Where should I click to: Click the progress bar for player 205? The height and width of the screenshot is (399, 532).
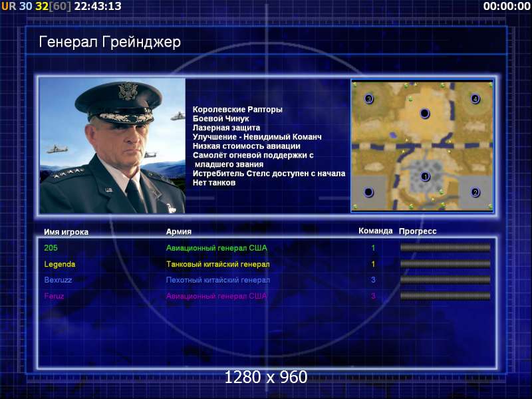(445, 247)
